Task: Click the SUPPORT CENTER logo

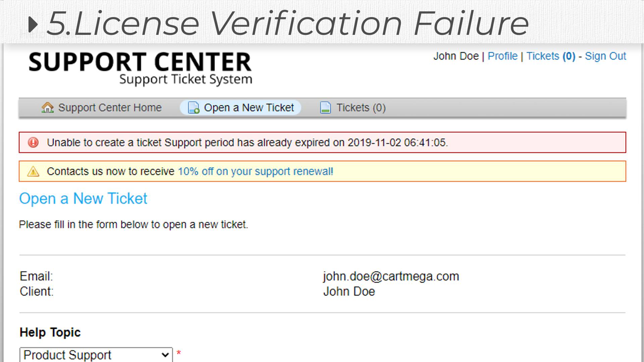Action: (x=140, y=67)
